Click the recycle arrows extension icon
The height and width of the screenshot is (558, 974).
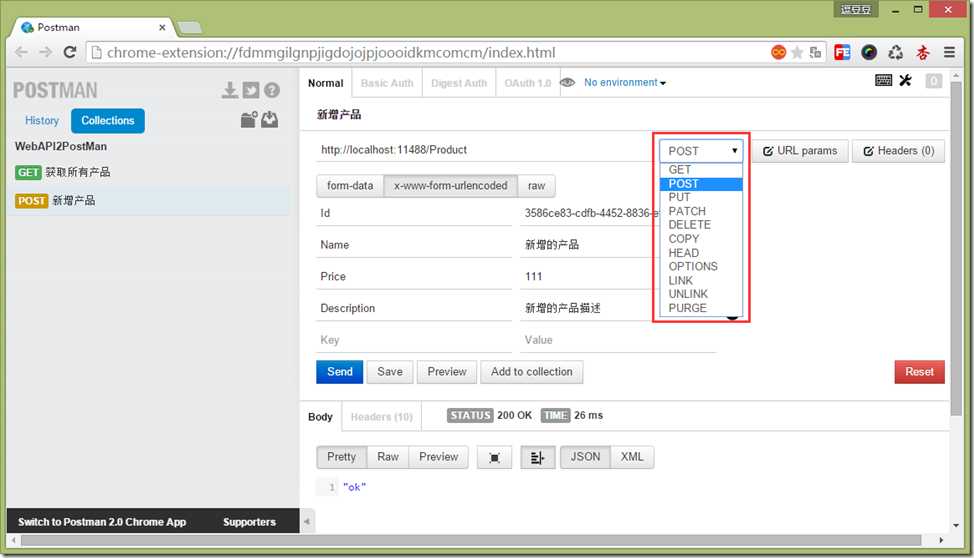click(x=895, y=53)
